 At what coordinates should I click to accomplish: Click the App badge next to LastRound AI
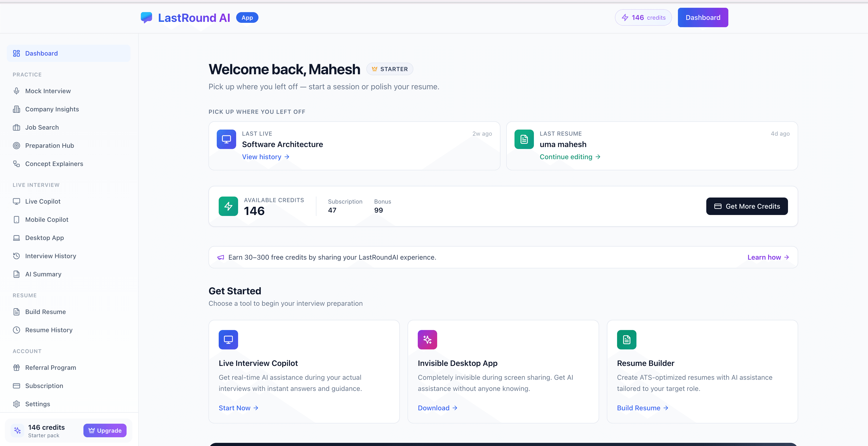click(247, 17)
